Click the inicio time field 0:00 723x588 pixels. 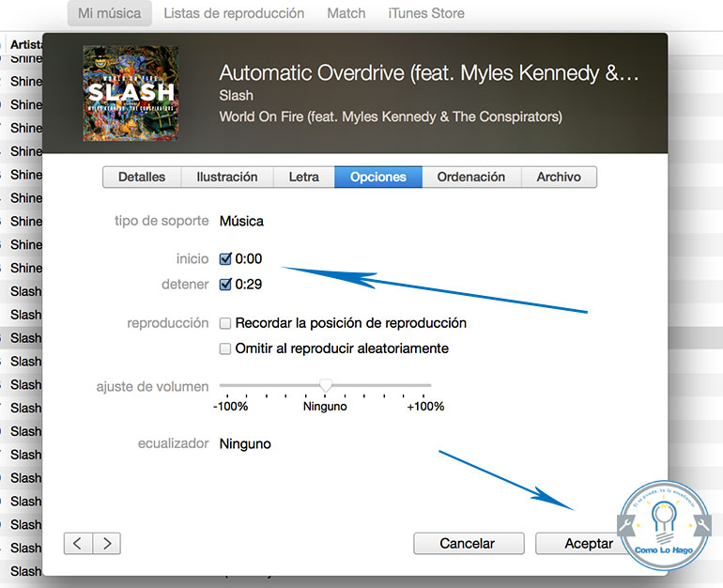[249, 258]
